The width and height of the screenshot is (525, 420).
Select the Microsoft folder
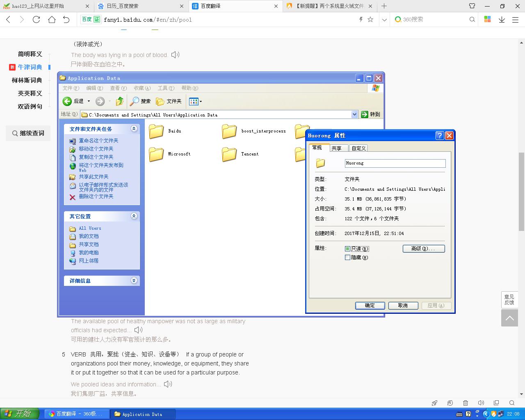click(156, 154)
